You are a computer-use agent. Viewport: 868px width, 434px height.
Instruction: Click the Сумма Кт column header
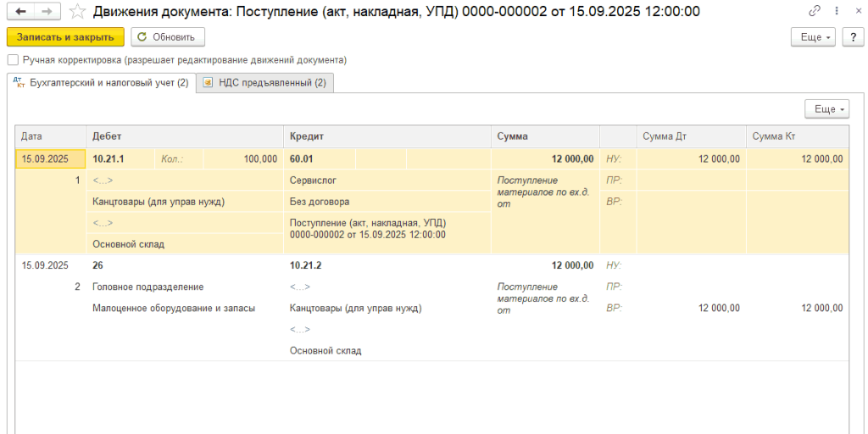pos(797,136)
